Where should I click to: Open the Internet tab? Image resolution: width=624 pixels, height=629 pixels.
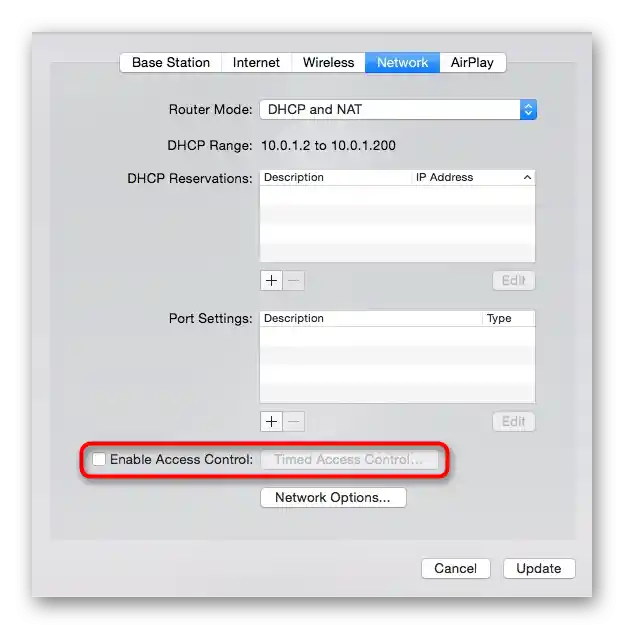[256, 63]
